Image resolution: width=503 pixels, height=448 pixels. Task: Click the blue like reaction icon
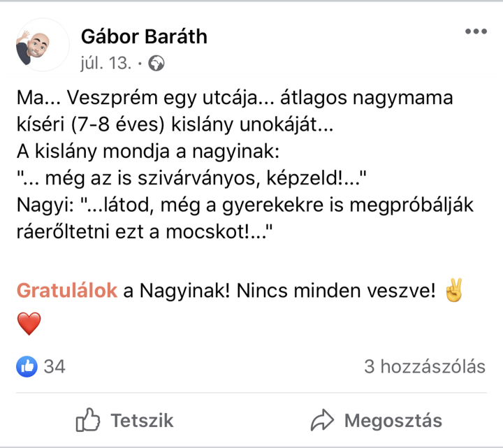27,366
